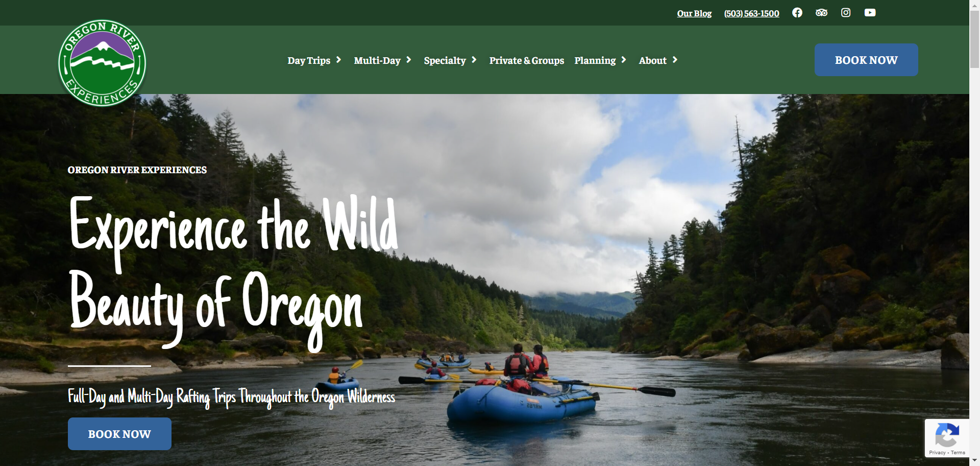Expand the Planning menu chevron
The height and width of the screenshot is (466, 980).
pos(624,60)
